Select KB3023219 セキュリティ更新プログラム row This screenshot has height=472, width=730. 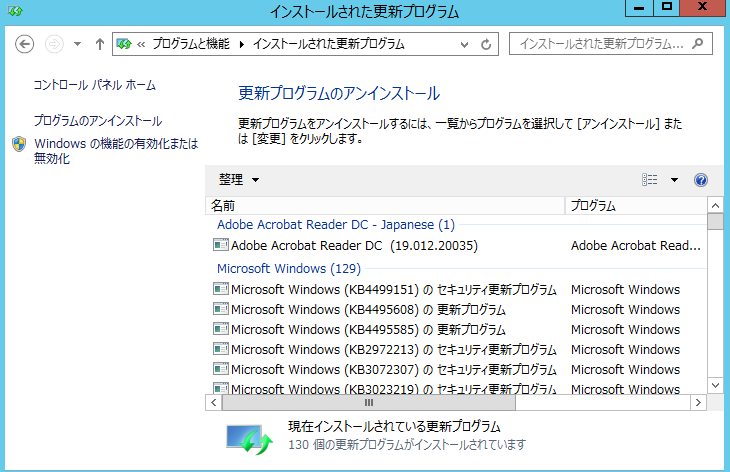click(393, 389)
